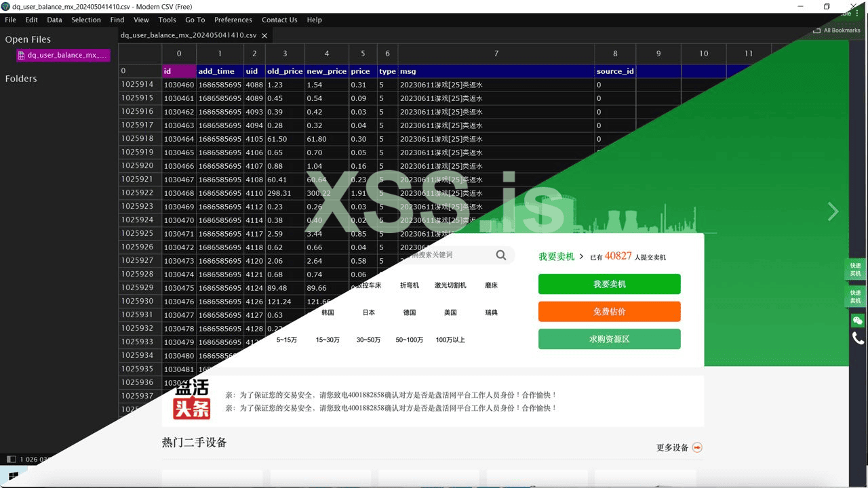
Task: Open the Data menu
Action: click(x=55, y=20)
